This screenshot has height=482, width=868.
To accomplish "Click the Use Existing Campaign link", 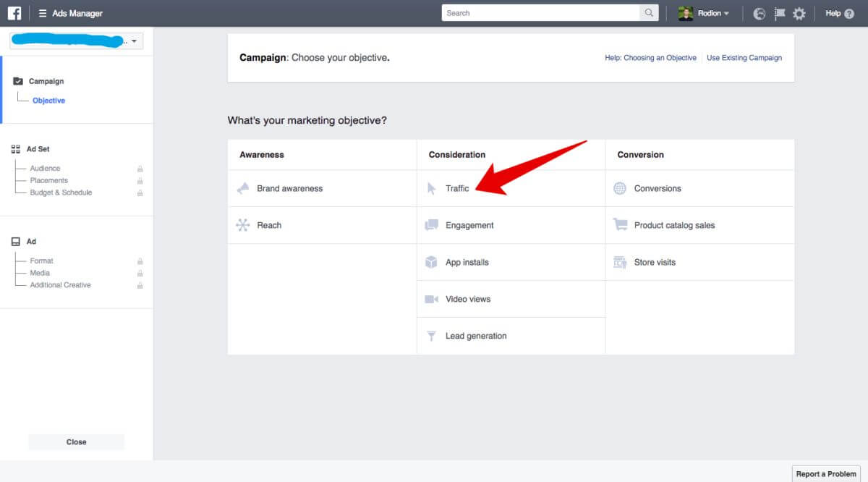I will point(744,58).
